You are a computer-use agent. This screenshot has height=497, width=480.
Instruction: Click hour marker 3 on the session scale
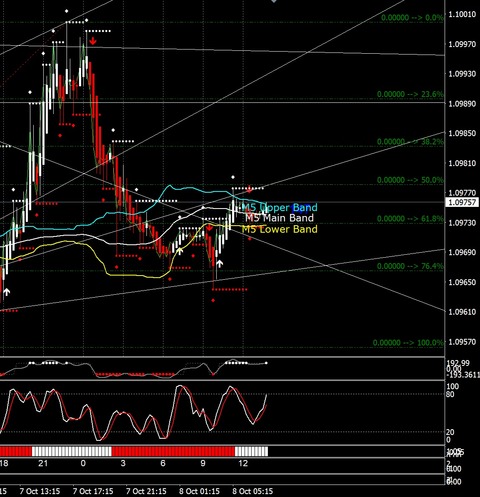tap(123, 463)
